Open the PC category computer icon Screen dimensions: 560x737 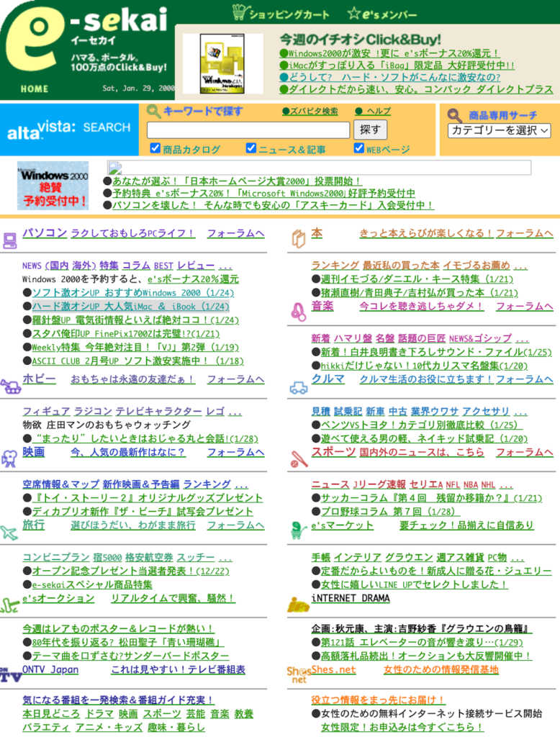coord(10,239)
